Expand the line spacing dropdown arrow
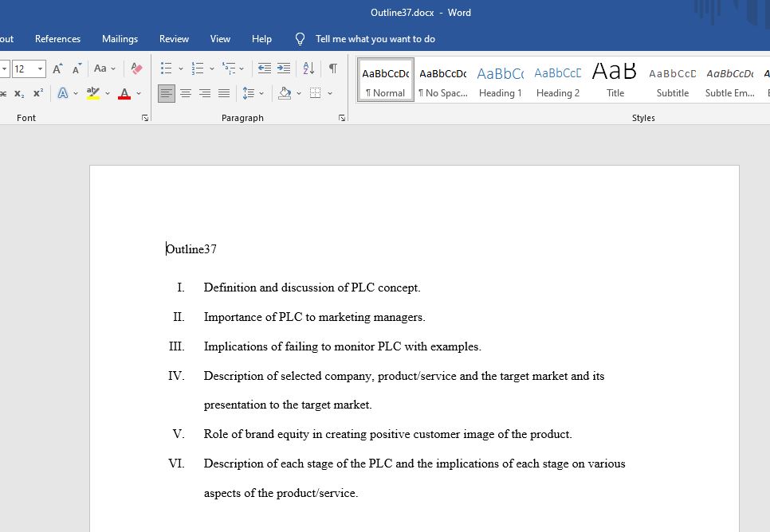This screenshot has width=770, height=532. coord(261,93)
